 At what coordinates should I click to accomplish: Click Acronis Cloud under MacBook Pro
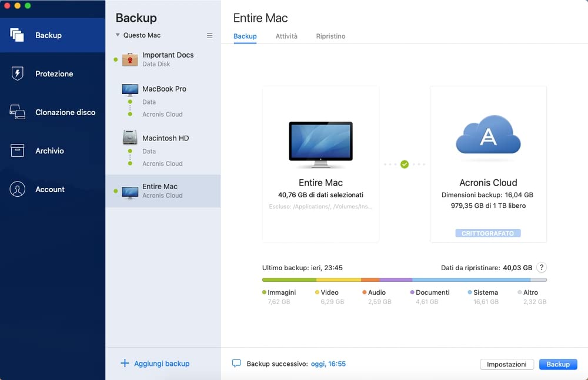click(162, 115)
